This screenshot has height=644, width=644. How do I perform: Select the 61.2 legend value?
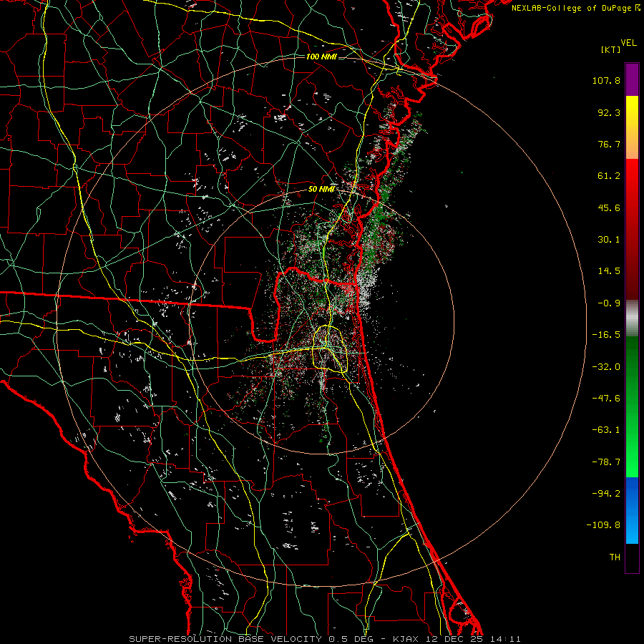[x=609, y=176]
